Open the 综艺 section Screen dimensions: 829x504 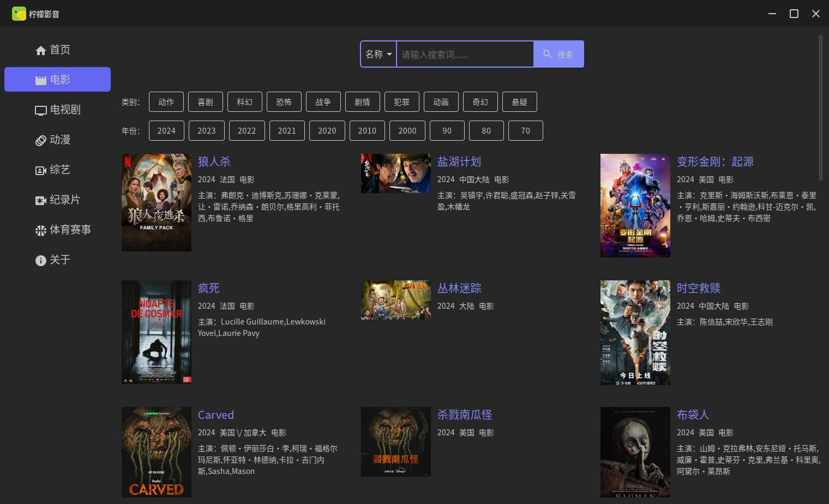[57, 170]
